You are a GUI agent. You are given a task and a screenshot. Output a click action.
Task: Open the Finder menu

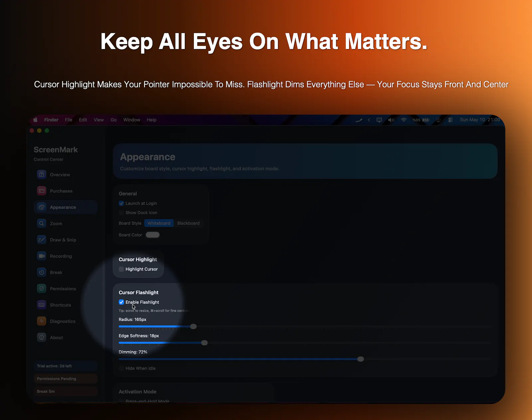[x=51, y=120]
